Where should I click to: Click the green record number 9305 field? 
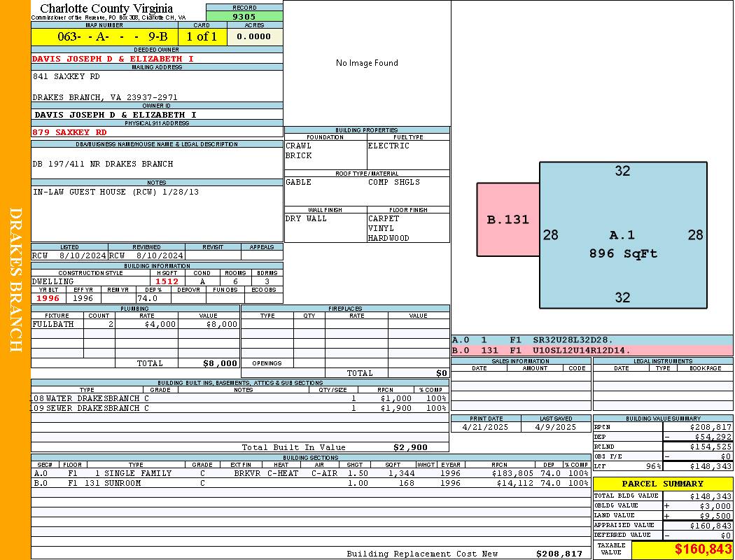pyautogui.click(x=244, y=16)
